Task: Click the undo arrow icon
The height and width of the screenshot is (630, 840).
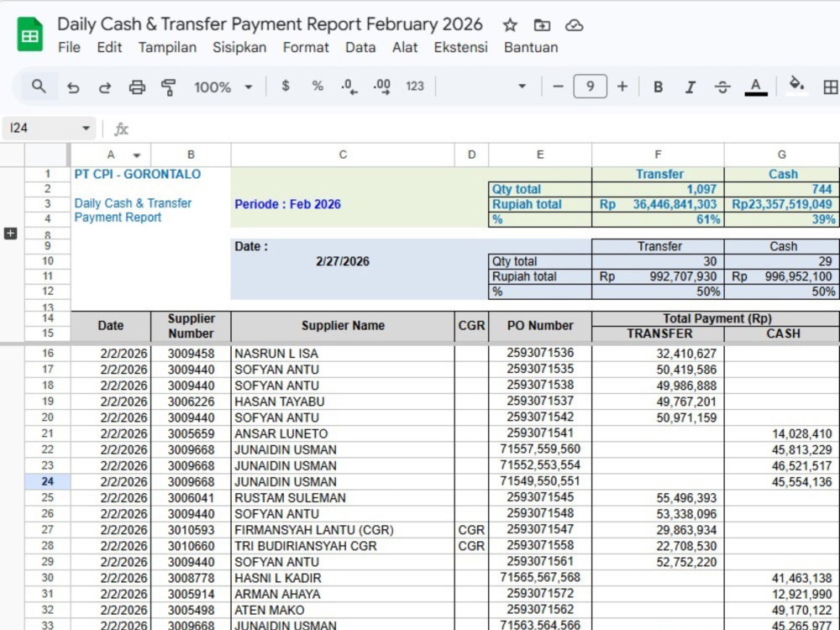Action: point(73,87)
